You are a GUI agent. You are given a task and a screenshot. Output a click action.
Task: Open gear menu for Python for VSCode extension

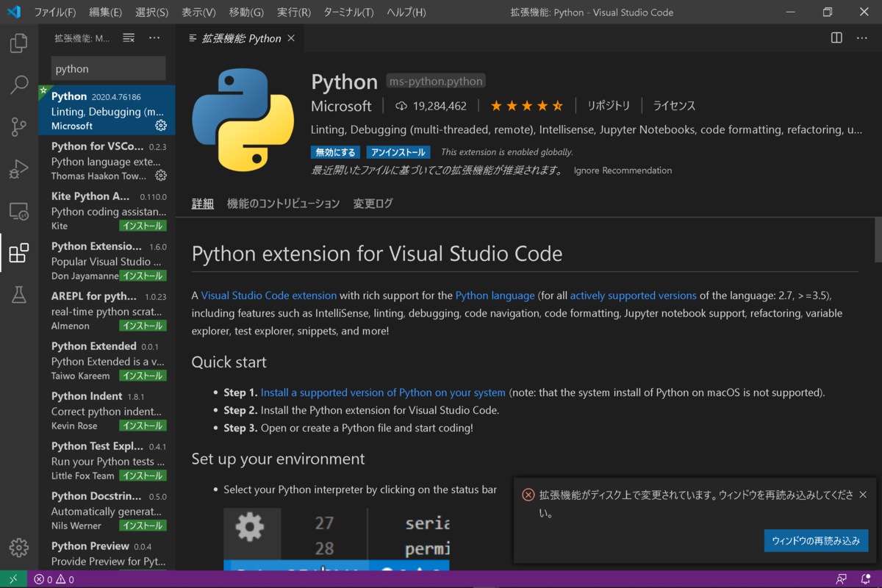tap(161, 176)
